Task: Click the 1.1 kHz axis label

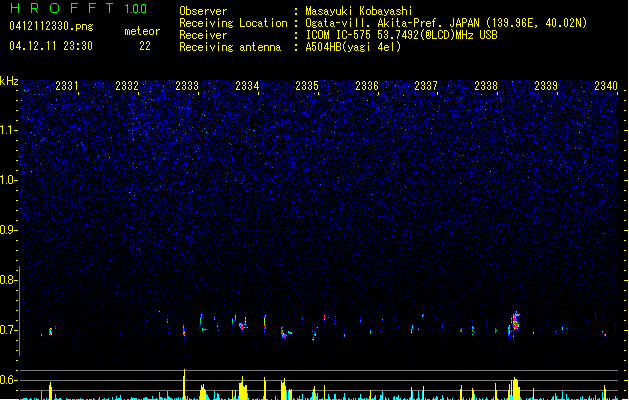Action: coord(9,130)
